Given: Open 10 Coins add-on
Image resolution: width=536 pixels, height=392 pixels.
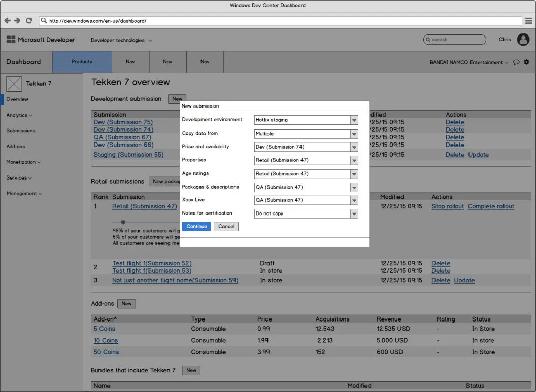Looking at the screenshot, I should (x=106, y=340).
